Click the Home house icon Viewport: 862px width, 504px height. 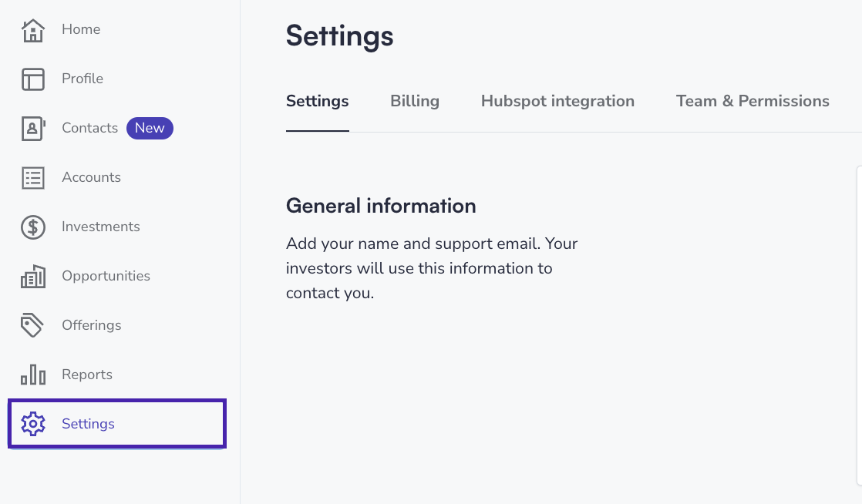[x=33, y=30]
